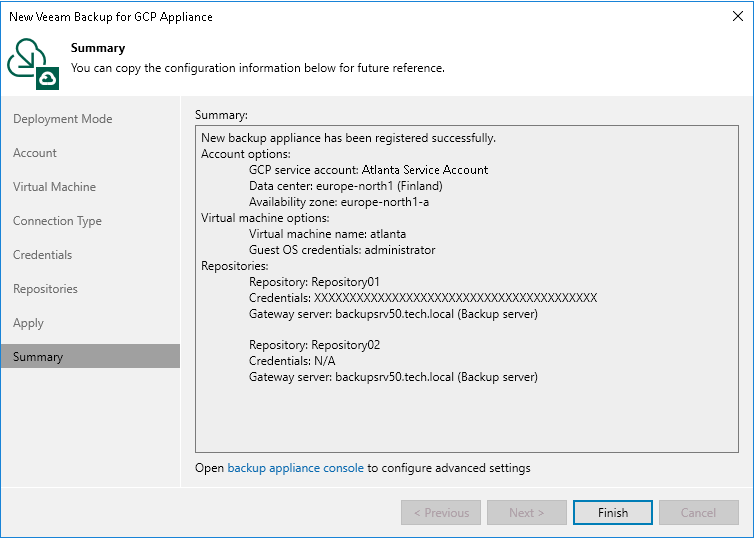754x538 pixels.
Task: Click the 'Repository: Repository02' line
Action: [314, 345]
